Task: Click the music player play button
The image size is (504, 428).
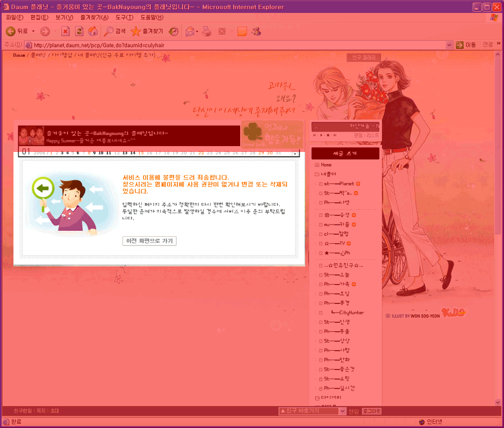Action: 321,135
